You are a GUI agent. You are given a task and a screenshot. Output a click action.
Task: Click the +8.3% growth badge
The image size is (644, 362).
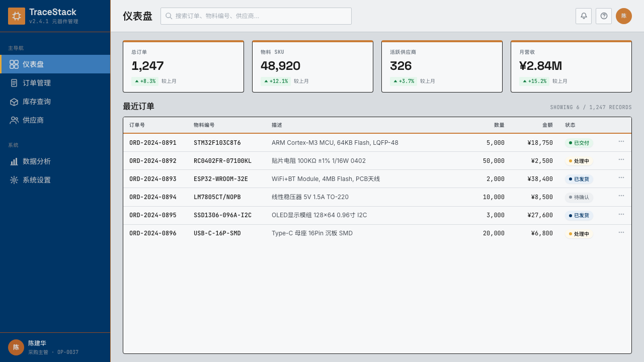[145, 81]
